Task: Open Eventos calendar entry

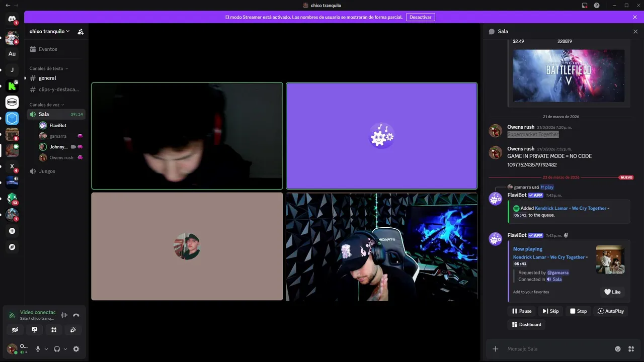Action: click(x=56, y=49)
